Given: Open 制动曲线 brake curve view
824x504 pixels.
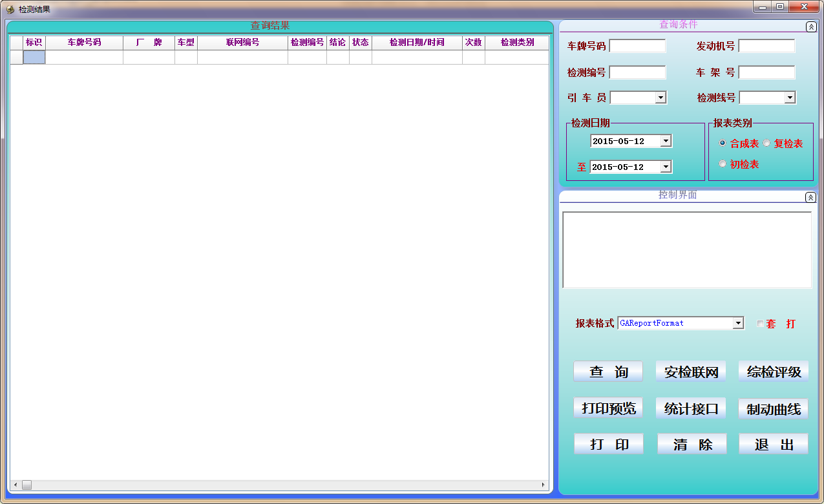Looking at the screenshot, I should [773, 409].
